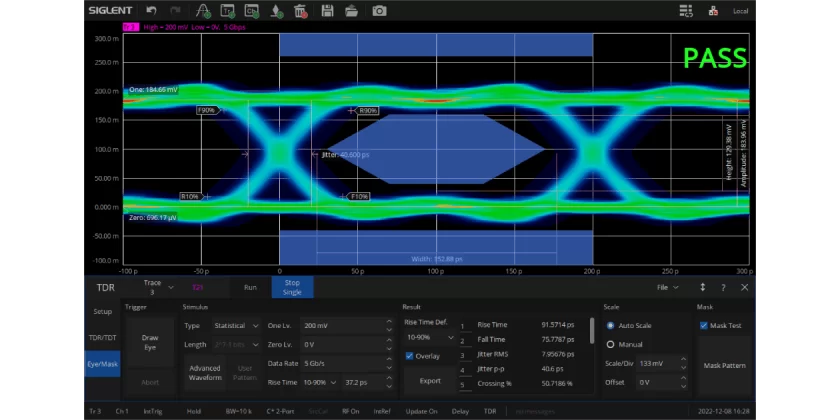Toggle the Overlay checkbox
This screenshot has height=420, width=840.
pos(409,356)
